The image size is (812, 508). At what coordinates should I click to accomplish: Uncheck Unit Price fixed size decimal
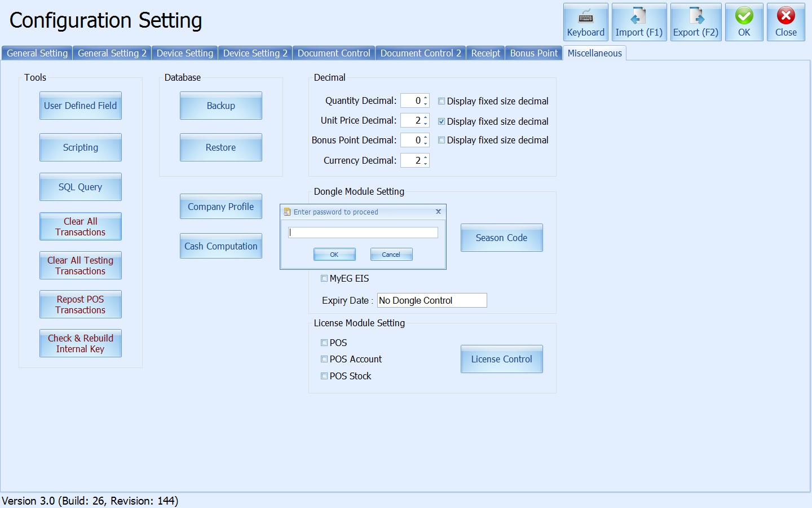pyautogui.click(x=442, y=121)
